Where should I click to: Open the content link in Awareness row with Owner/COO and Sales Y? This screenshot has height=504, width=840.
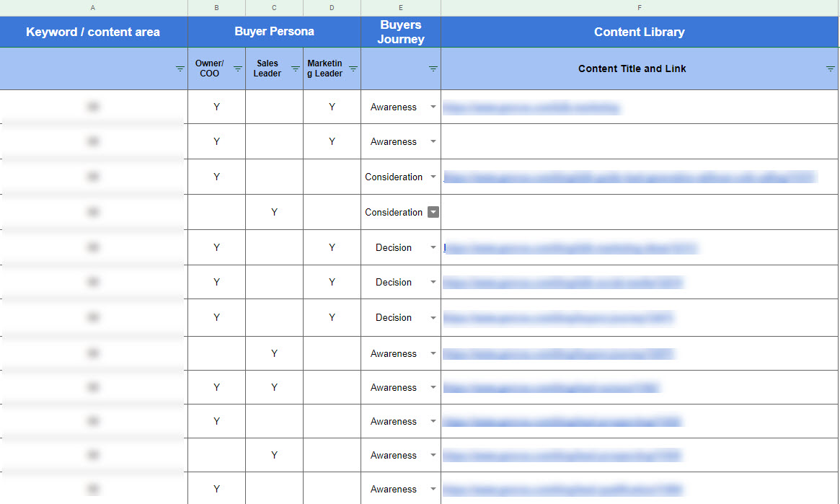click(552, 387)
